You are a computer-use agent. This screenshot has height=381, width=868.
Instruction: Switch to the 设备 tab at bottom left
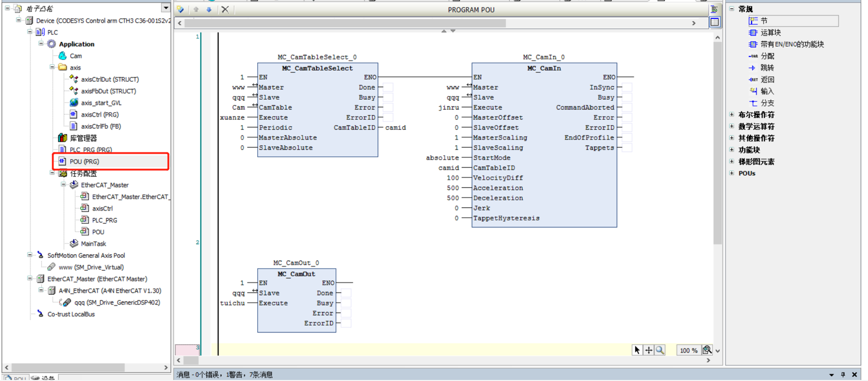tap(44, 378)
